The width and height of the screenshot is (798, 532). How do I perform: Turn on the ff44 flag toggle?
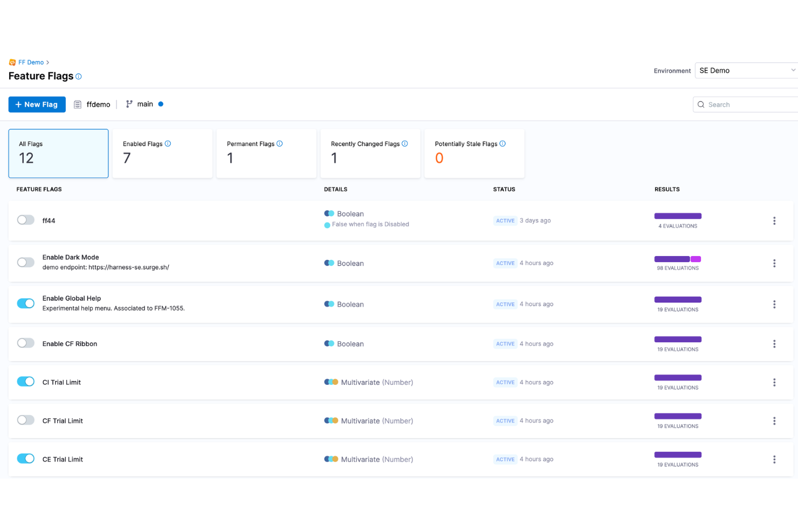(25, 220)
